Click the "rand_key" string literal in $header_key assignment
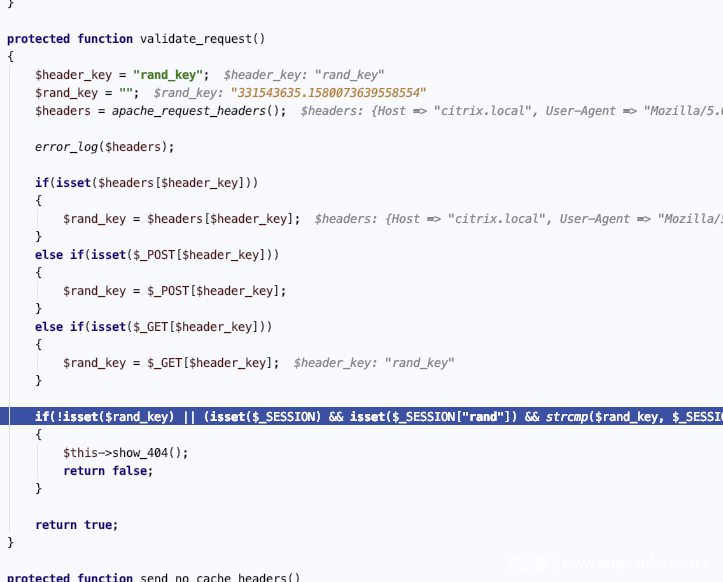Viewport: 723px width, 582px height. click(170, 75)
